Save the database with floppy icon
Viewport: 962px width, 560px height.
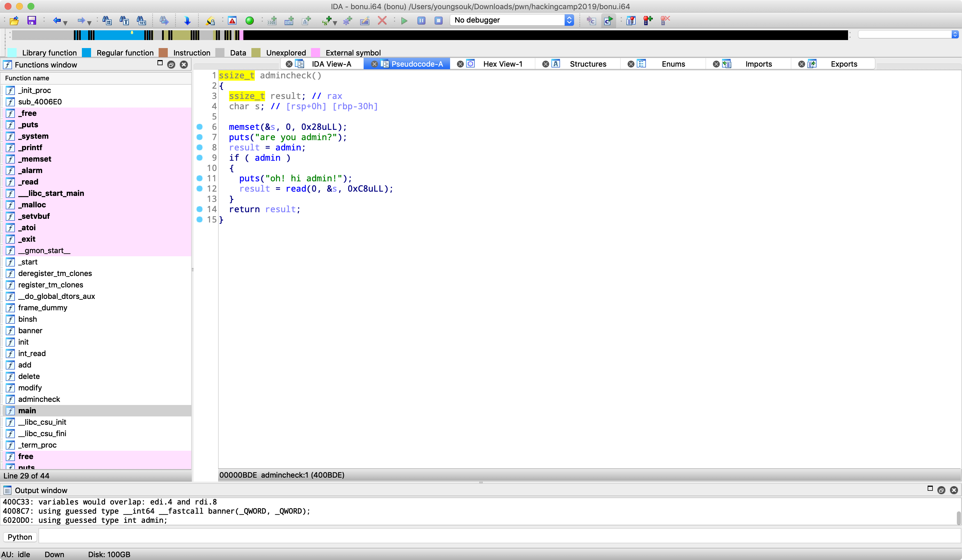click(32, 21)
